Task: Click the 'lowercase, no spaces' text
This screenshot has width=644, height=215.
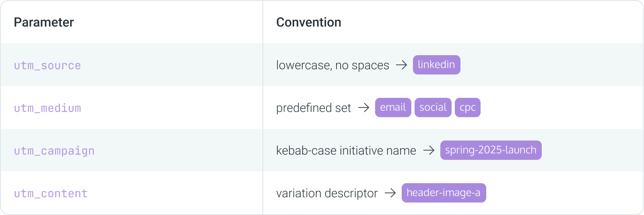Action: point(333,65)
